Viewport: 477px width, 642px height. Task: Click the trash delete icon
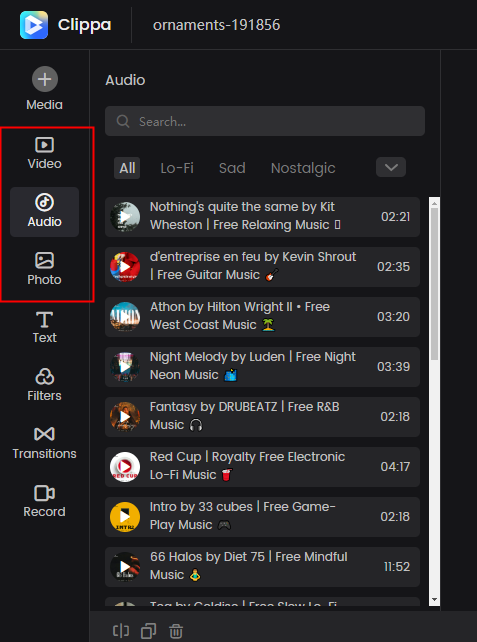point(176,631)
